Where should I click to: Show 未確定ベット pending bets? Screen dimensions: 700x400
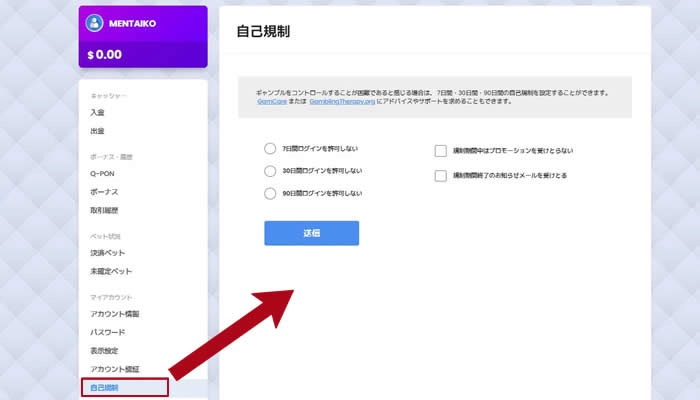pyautogui.click(x=110, y=271)
